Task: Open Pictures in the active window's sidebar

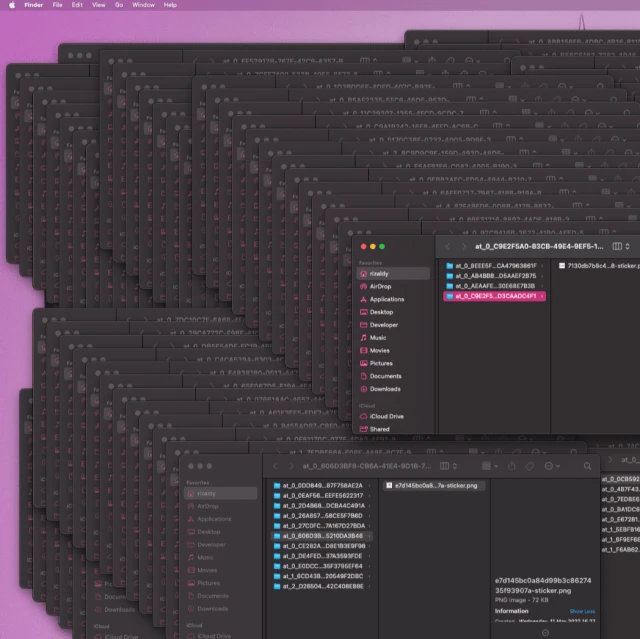Action: 381,363
